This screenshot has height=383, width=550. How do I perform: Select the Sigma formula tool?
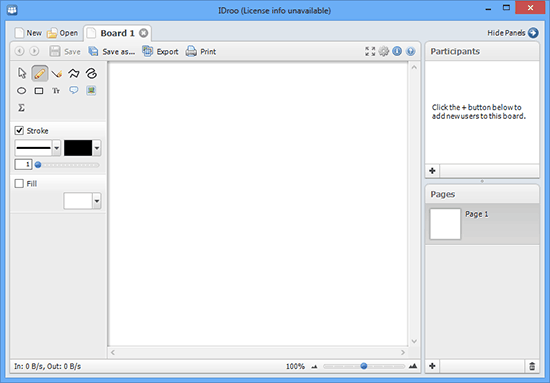click(x=21, y=108)
